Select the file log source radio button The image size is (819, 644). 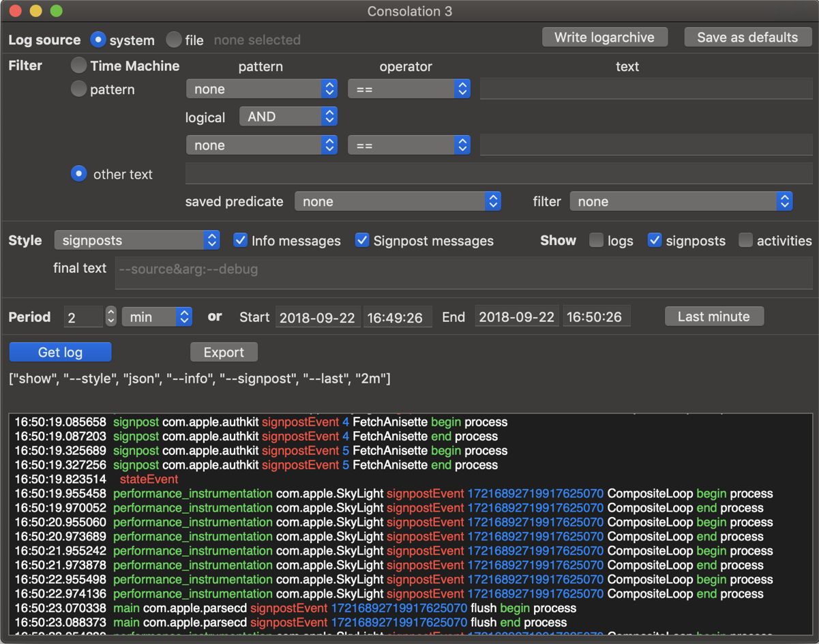174,40
